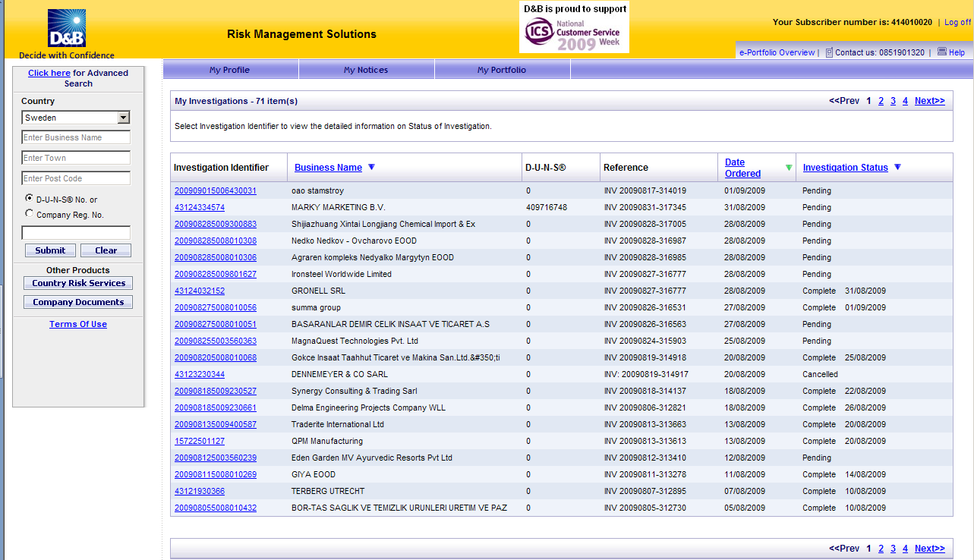Viewport: 974px width, 560px height.
Task: Focus the Enter Business Name field
Action: pos(76,137)
